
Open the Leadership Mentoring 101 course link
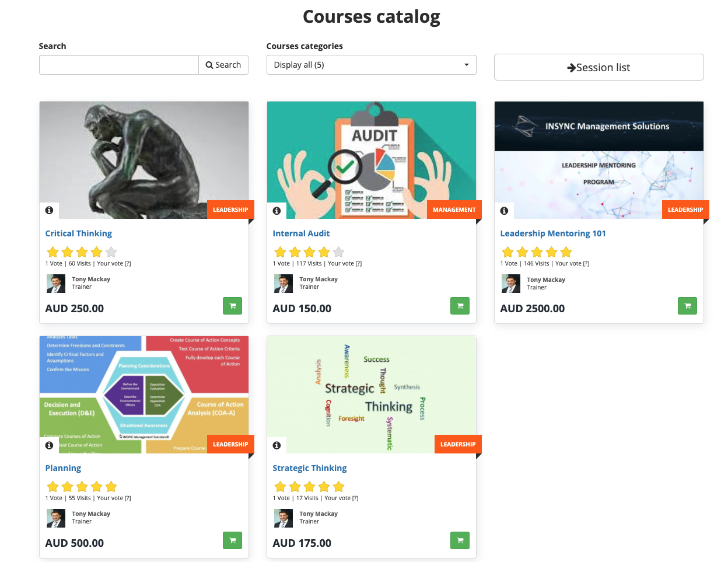tap(553, 233)
